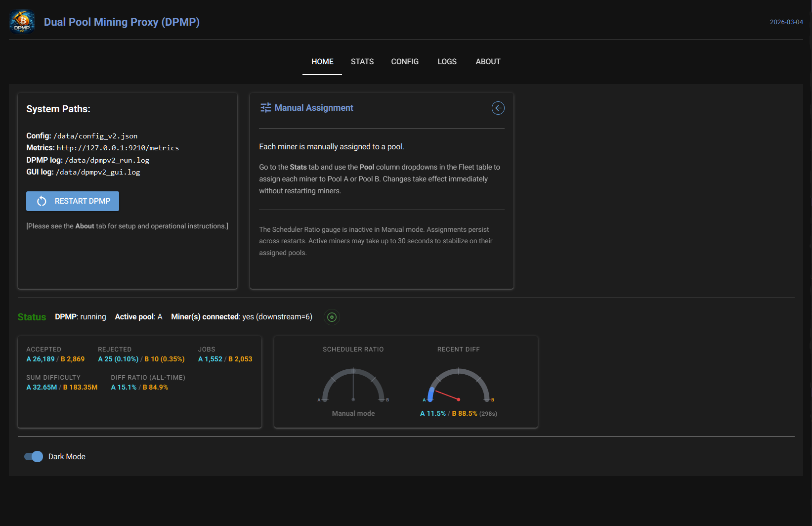
Task: Collapse the Manual Assignment panel
Action: [498, 108]
